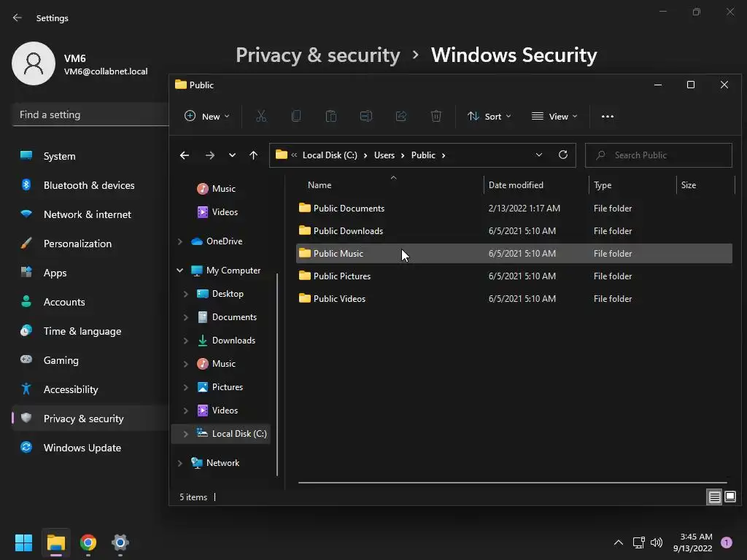
Task: Open the New item dropdown
Action: pos(206,116)
